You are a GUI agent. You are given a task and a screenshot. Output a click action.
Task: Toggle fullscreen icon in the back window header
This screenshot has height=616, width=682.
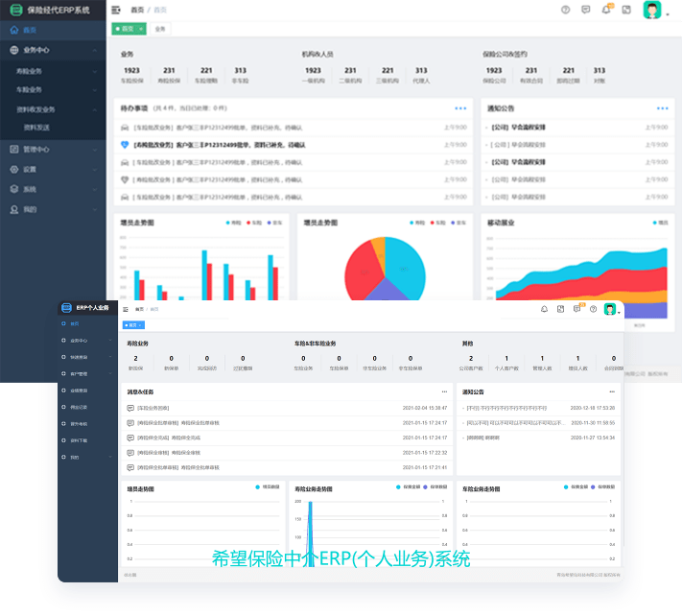626,10
